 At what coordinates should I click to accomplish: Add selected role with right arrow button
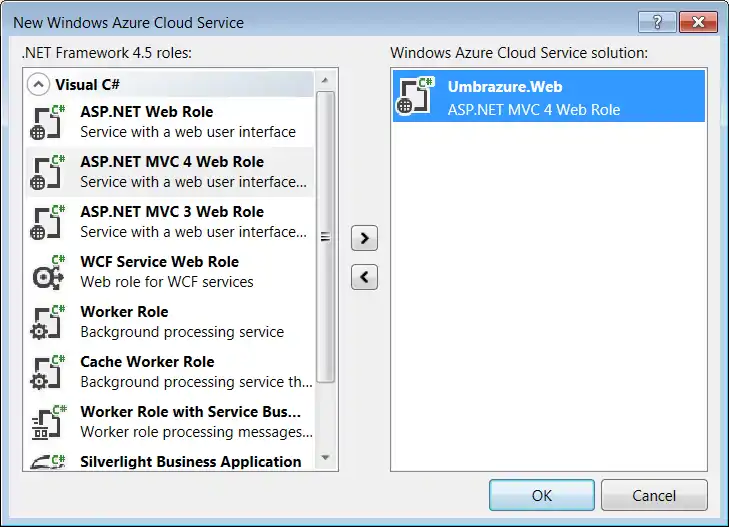(364, 238)
